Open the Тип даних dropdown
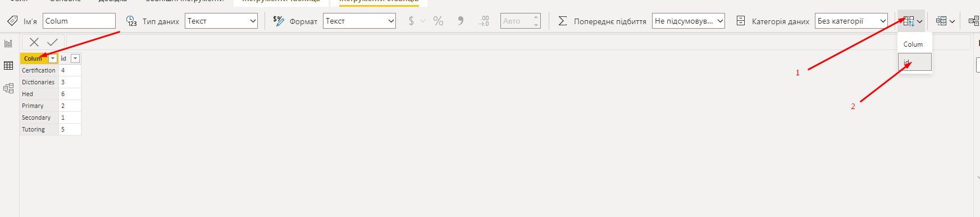980x217 pixels. [221, 21]
